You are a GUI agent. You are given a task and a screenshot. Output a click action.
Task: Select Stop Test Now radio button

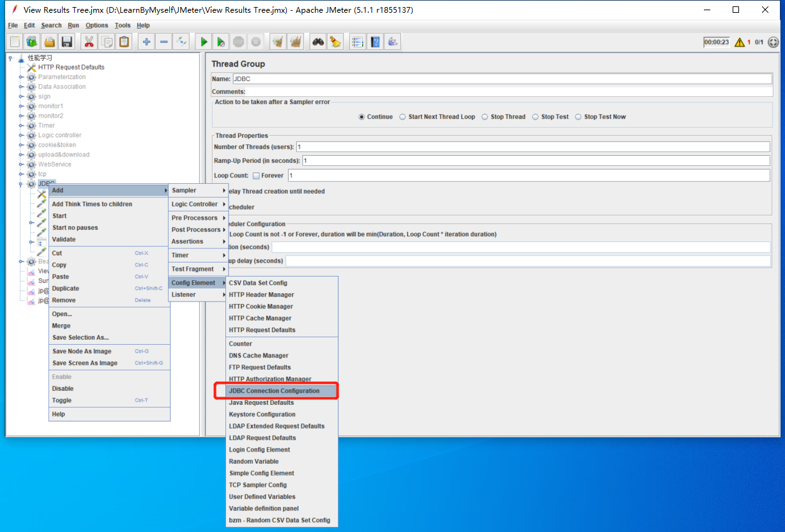(x=578, y=117)
